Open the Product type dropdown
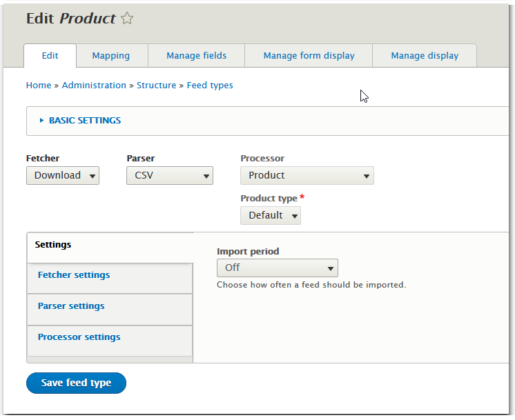The height and width of the screenshot is (420, 515). tap(271, 216)
